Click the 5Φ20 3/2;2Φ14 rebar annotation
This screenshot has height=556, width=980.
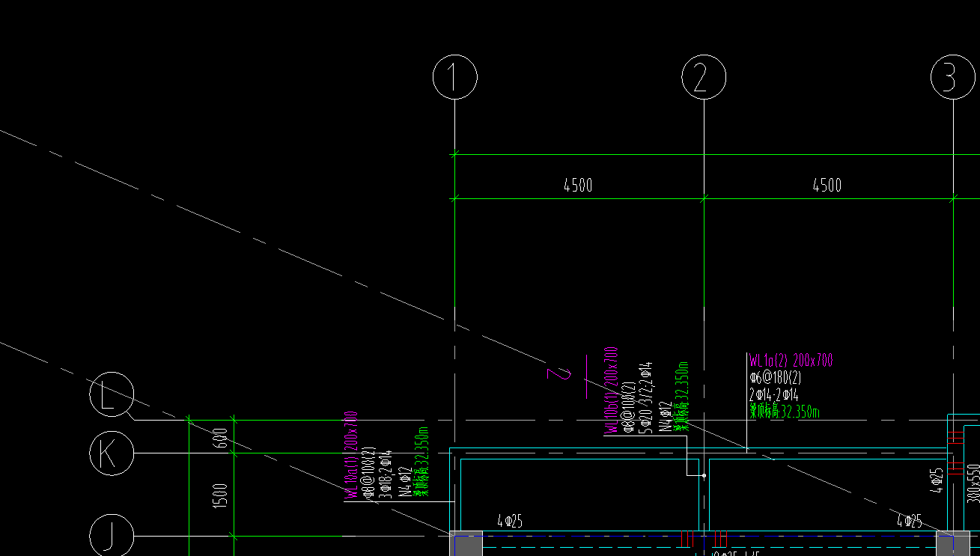646,398
